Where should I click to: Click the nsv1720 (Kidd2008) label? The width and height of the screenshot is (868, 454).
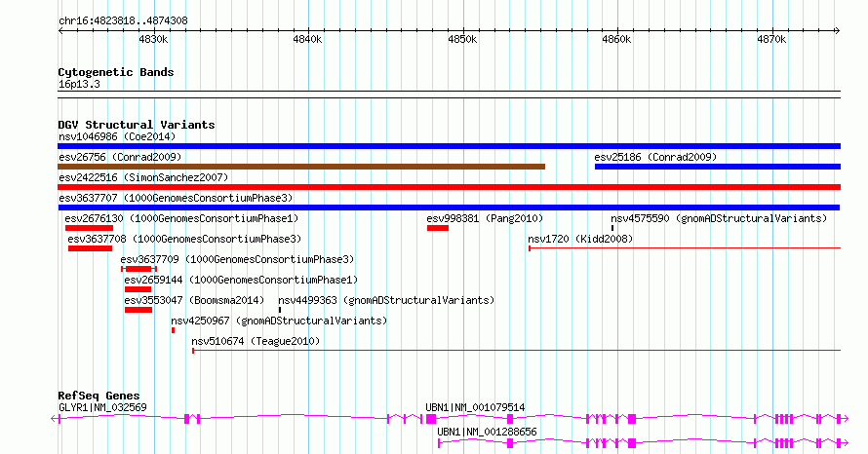tap(580, 239)
